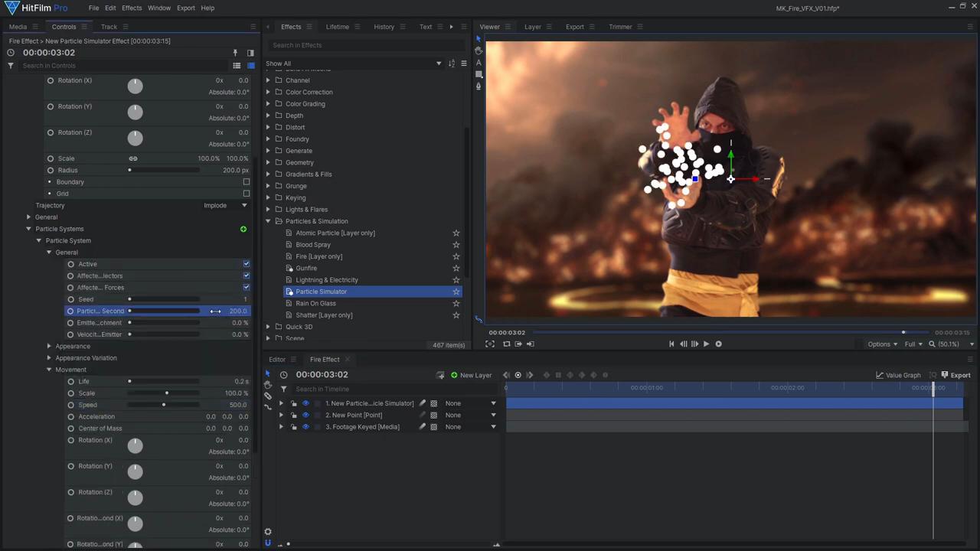
Task: Open the Show All effects filter dropdown
Action: coord(354,64)
